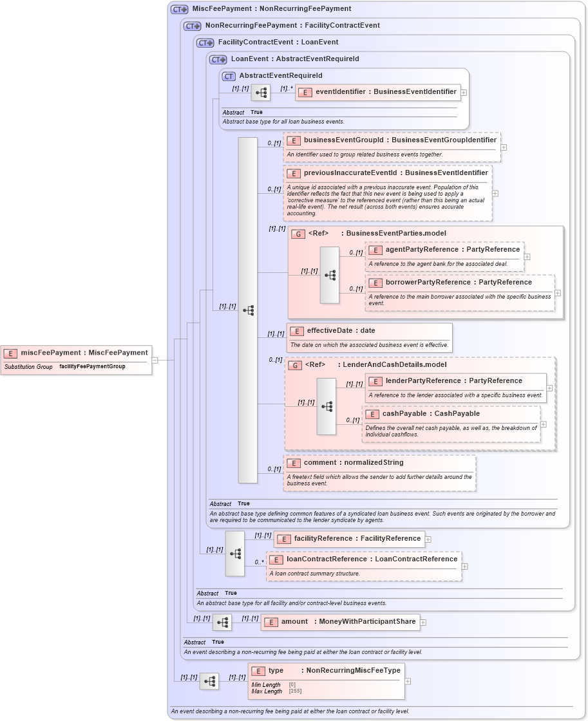
Task: Expand the amount MoneyWithParticipantShare element
Action: 424,622
